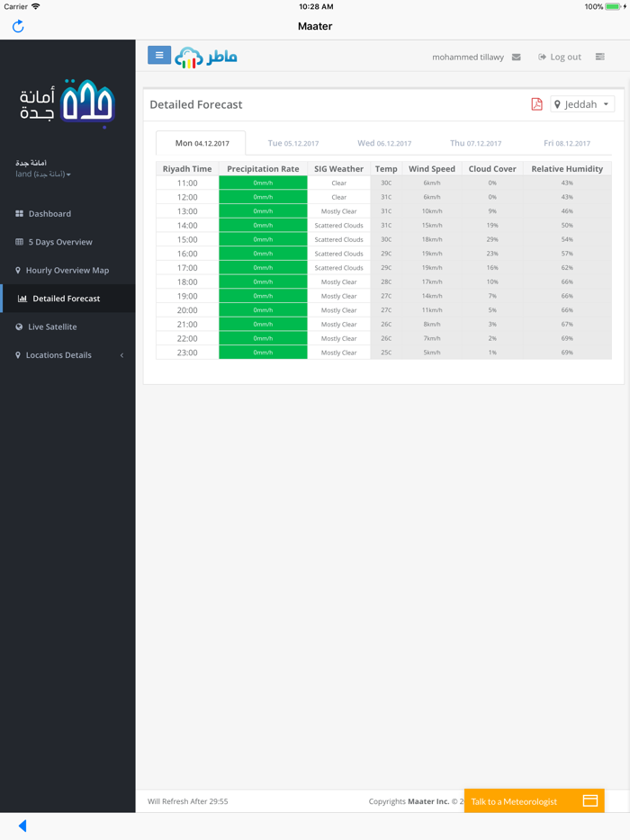Export forecast with the PDF icon
The image size is (630, 840).
click(x=536, y=104)
